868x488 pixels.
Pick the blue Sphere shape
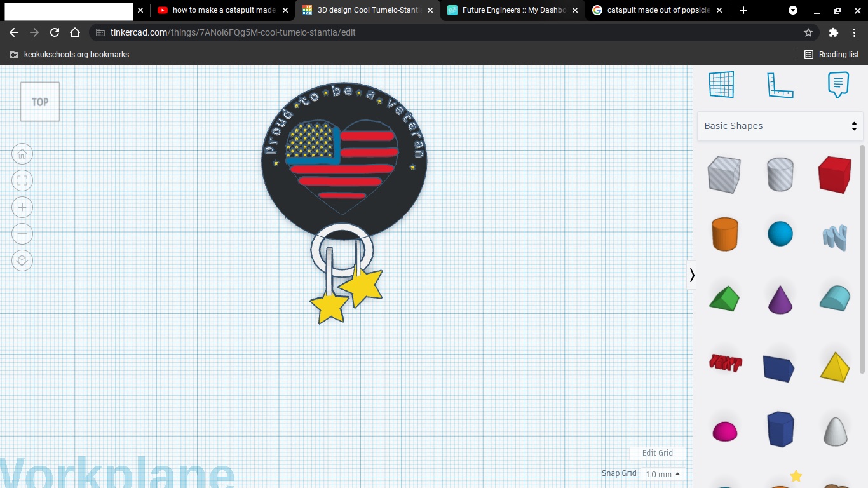coord(780,234)
